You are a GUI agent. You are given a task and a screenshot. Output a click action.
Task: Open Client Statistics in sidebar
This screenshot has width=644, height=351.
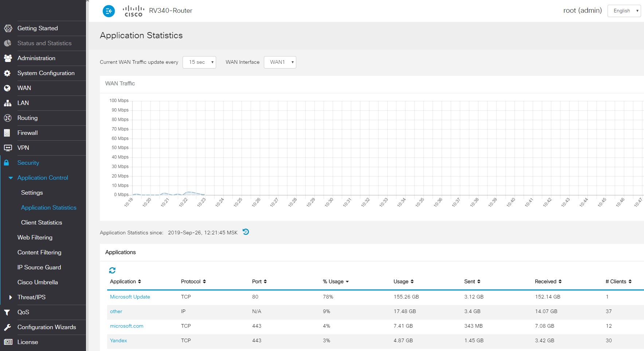click(42, 223)
